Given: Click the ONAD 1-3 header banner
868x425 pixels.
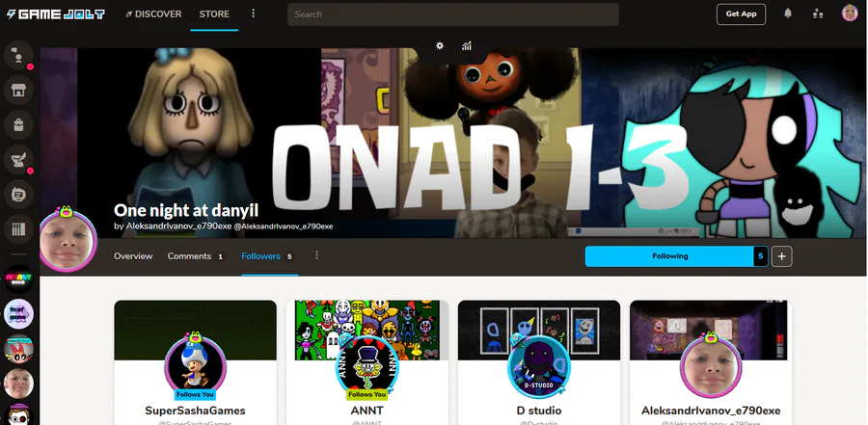Looking at the screenshot, I should click(x=453, y=143).
